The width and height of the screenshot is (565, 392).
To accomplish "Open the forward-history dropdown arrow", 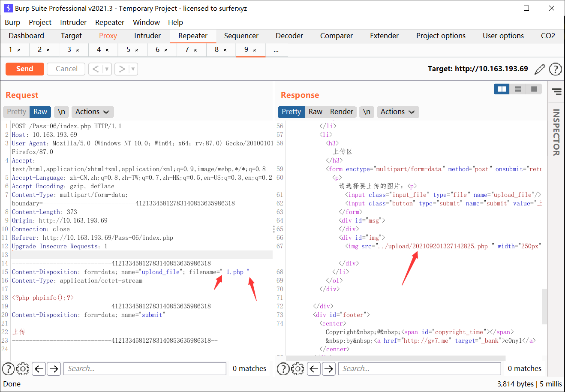I will tap(133, 69).
